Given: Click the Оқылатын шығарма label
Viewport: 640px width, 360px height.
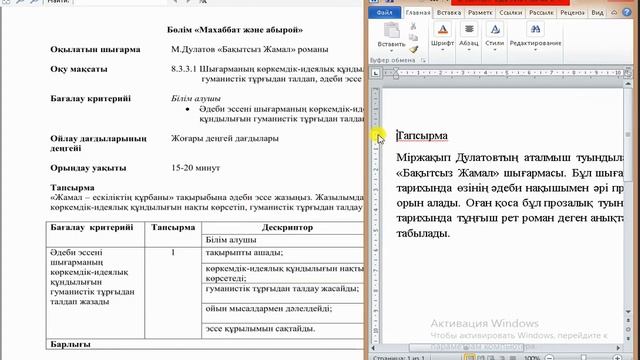Looking at the screenshot, I should coord(95,49).
